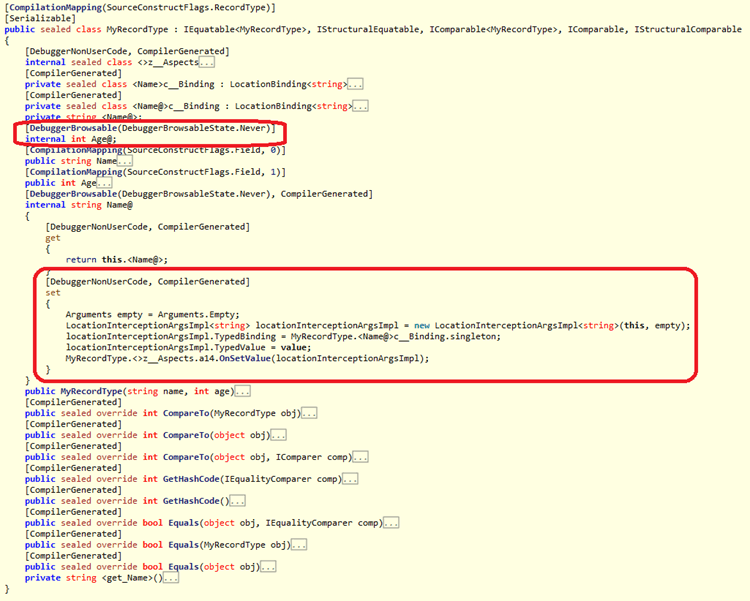Expand the <Name>c__Binding class ellipsis
Image resolution: width=750 pixels, height=601 pixels.
(x=357, y=84)
